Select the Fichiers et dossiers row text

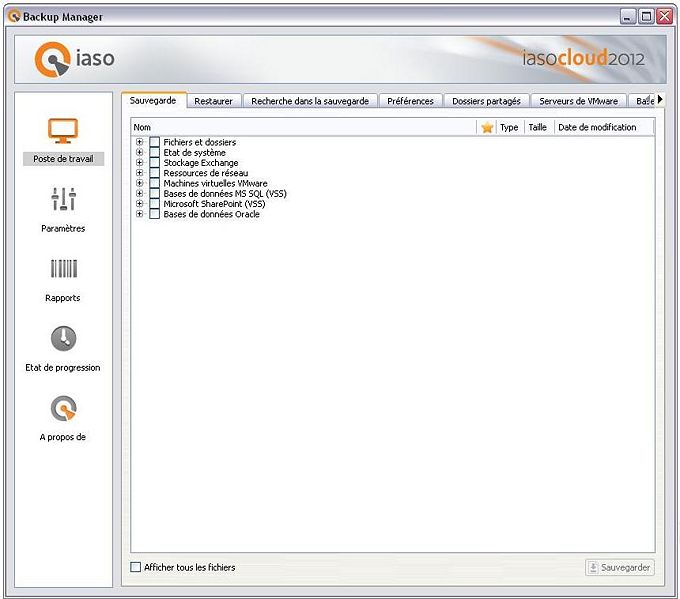(199, 142)
